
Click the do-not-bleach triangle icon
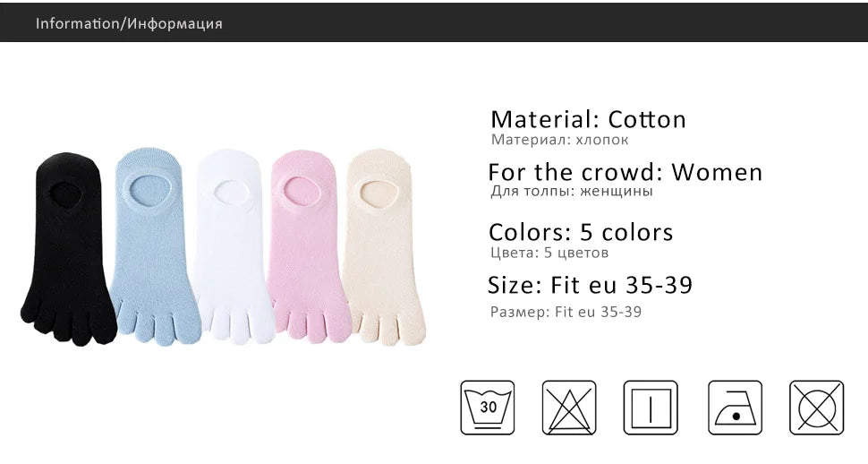click(569, 408)
